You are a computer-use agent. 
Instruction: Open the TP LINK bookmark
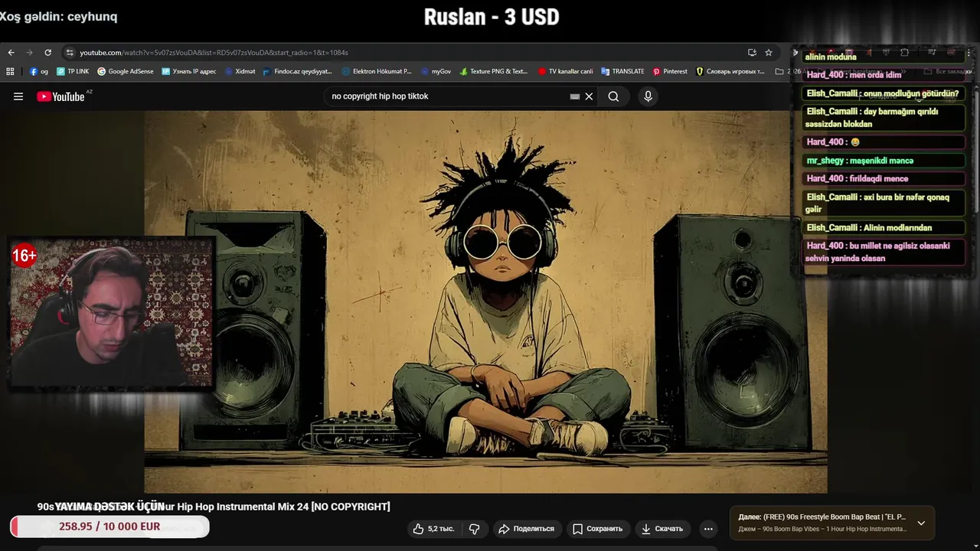tap(73, 71)
